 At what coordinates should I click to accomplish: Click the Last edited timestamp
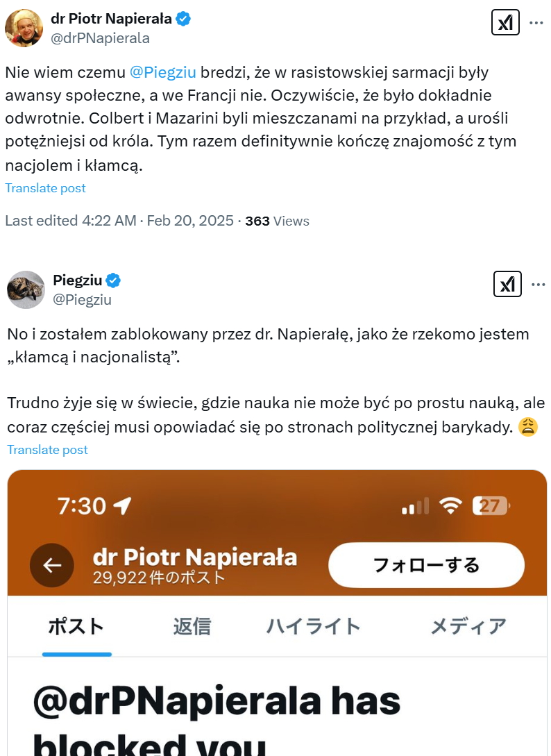click(118, 221)
